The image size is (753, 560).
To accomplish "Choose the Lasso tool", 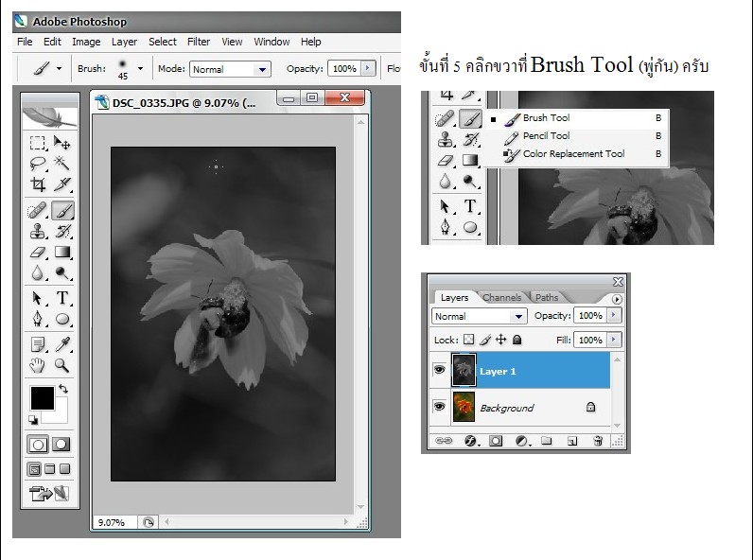I will [38, 164].
